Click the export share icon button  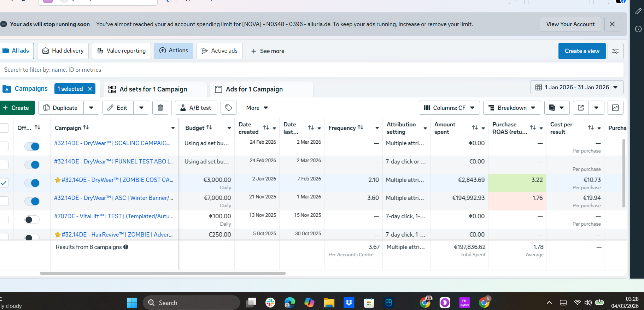[x=581, y=108]
